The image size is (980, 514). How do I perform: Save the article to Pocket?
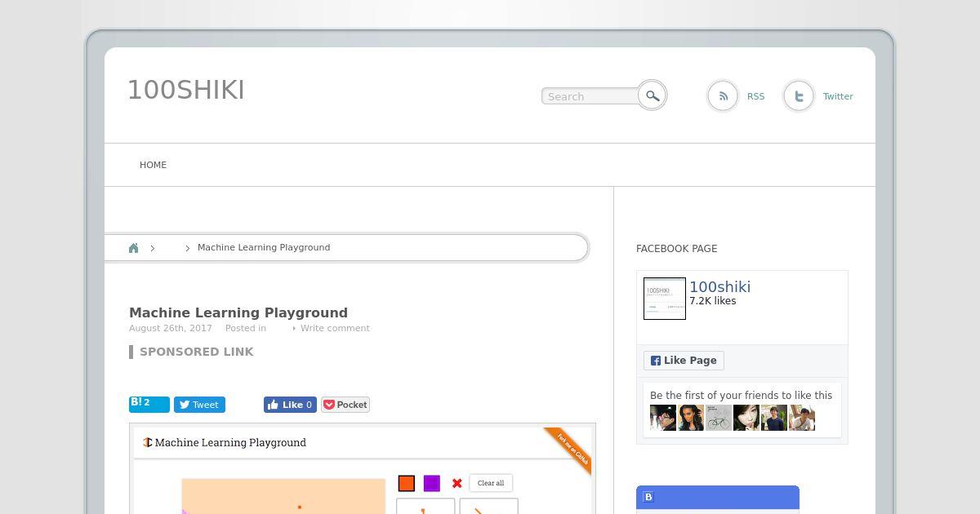[345, 405]
